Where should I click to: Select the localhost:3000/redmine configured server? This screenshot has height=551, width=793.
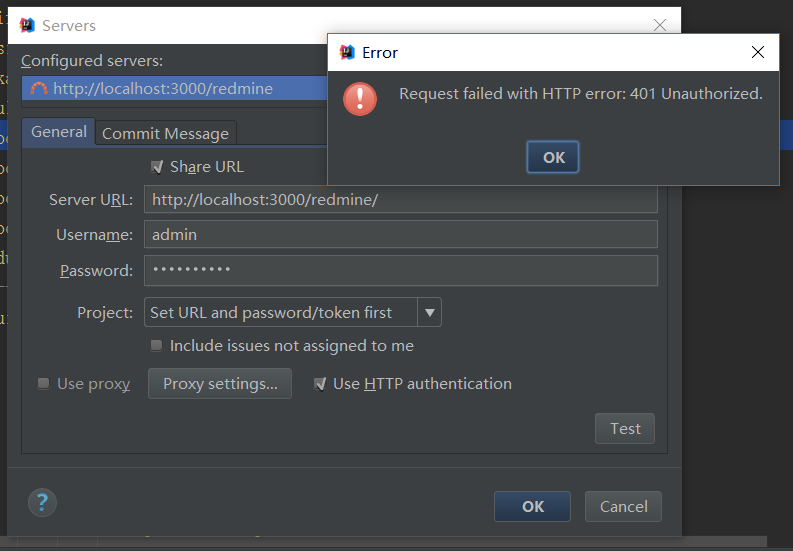174,89
